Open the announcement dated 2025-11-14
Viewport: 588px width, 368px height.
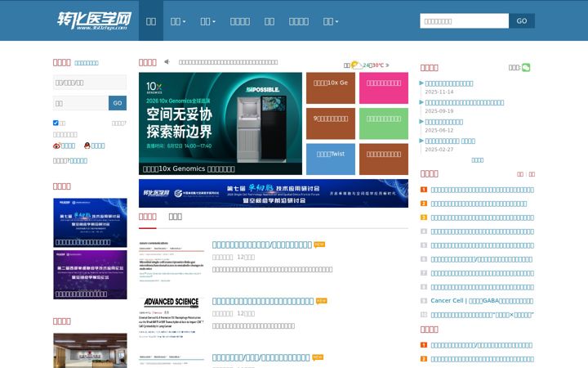(449, 83)
